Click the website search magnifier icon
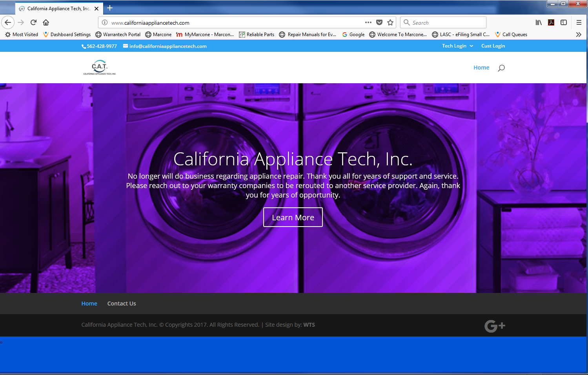Screen dimensions: 588x375 501,68
